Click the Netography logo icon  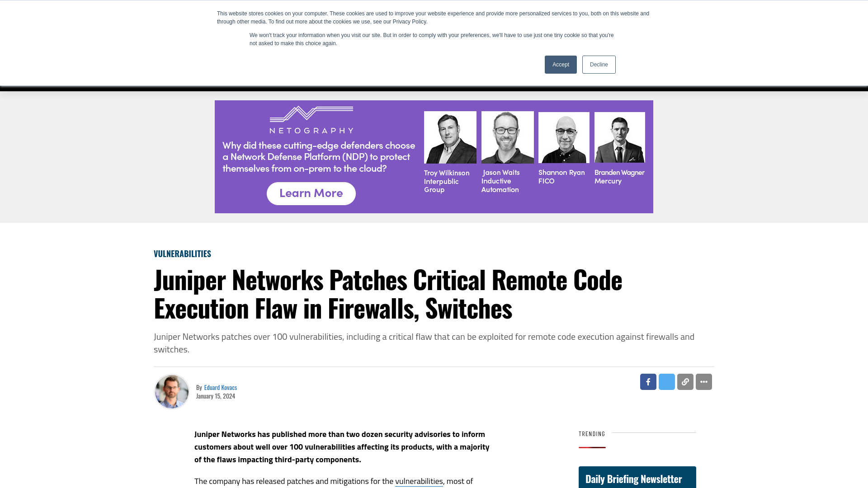312,118
